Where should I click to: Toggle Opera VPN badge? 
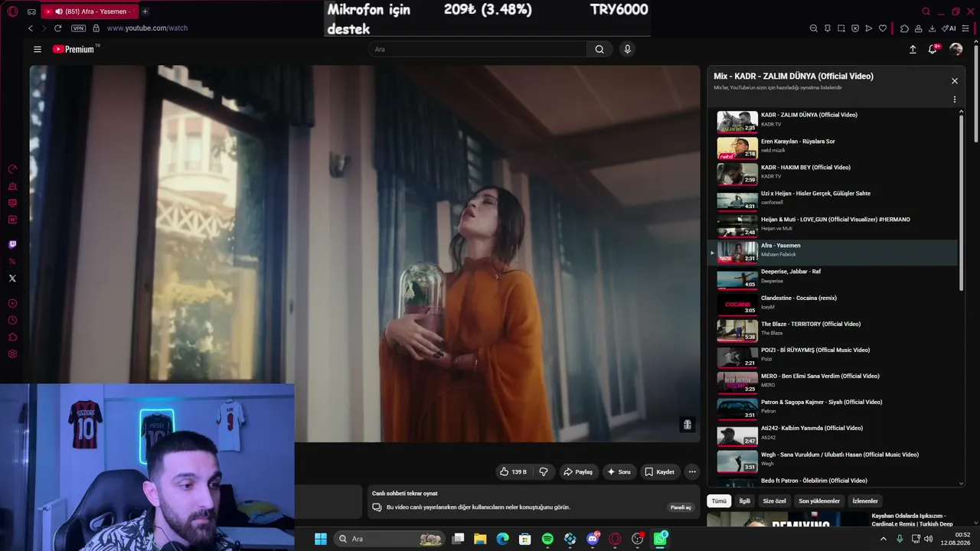pos(78,28)
